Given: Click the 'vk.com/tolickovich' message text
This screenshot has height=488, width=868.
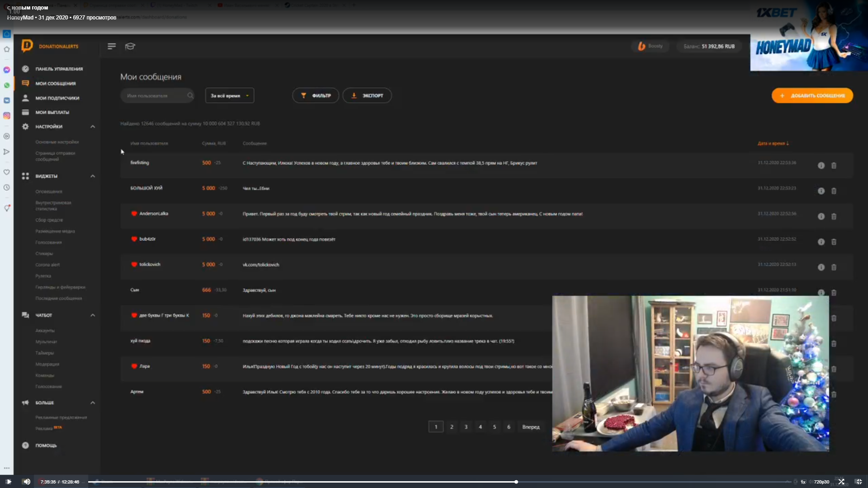Looking at the screenshot, I should tap(261, 265).
